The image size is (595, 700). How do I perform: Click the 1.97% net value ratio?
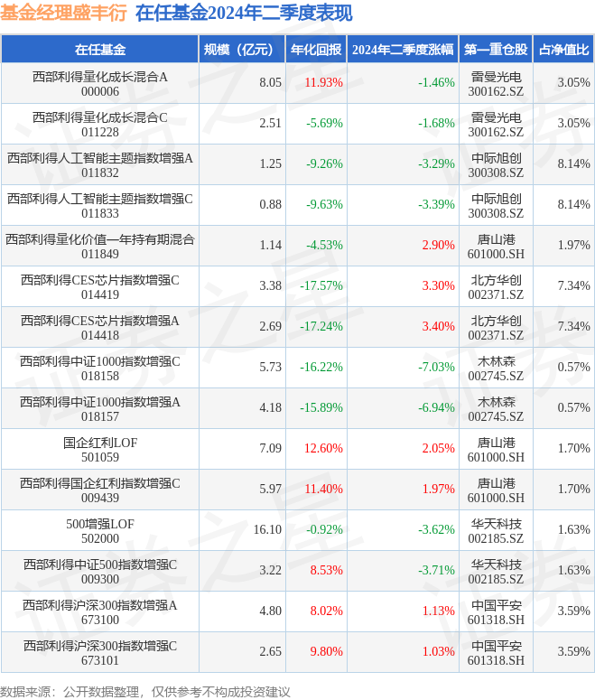(x=574, y=245)
